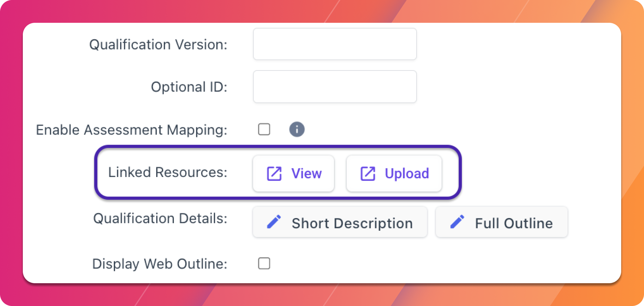Open the Full Outline editor

[502, 222]
